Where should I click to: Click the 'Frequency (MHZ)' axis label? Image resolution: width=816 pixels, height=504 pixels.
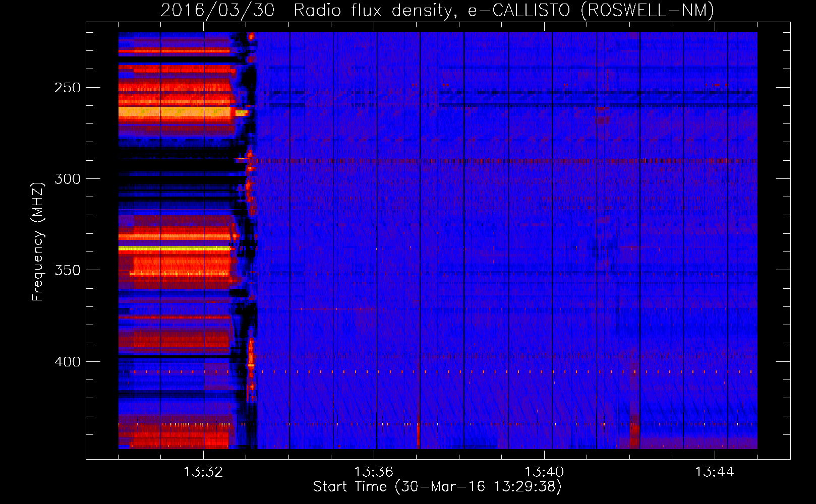[x=38, y=242]
